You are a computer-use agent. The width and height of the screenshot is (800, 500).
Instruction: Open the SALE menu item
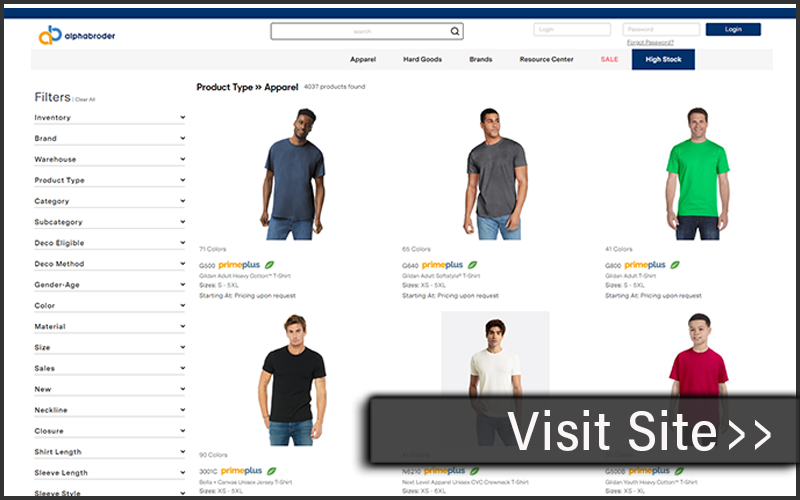(609, 60)
